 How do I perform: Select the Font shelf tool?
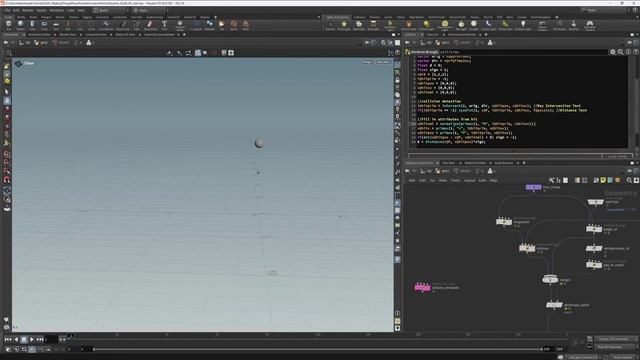click(x=164, y=25)
